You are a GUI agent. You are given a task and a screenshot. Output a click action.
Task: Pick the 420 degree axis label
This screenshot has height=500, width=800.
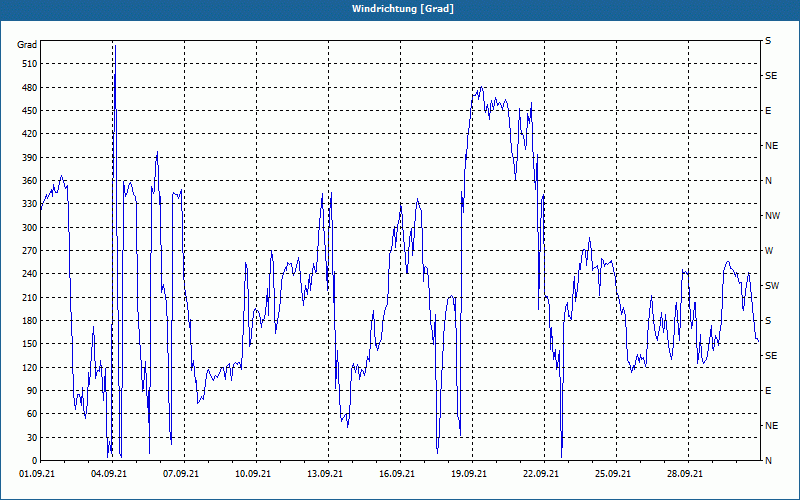[x=30, y=134]
